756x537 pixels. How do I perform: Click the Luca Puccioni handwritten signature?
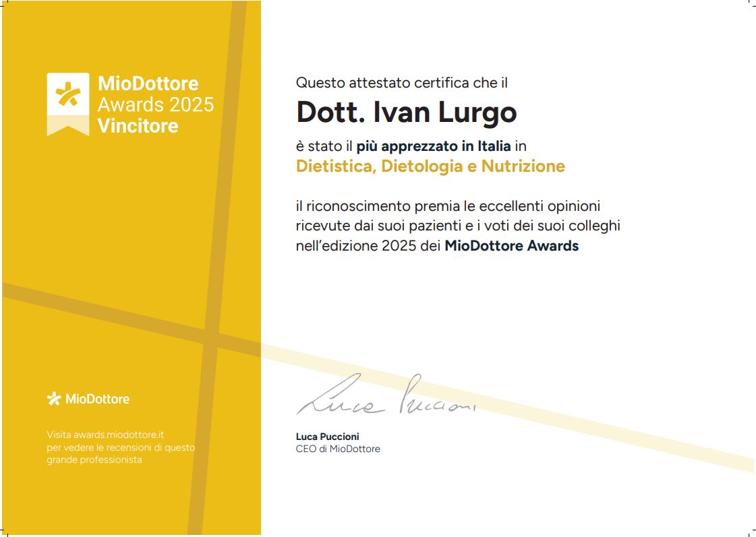pyautogui.click(x=385, y=396)
